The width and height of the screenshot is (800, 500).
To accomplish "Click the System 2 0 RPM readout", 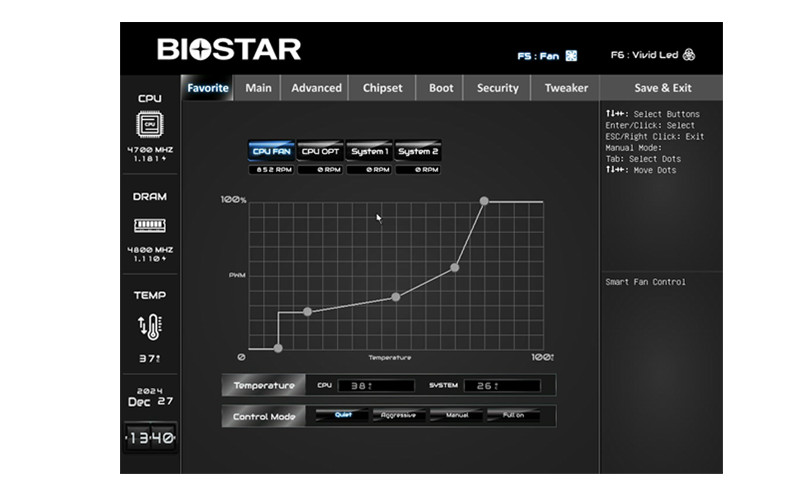I will pyautogui.click(x=418, y=169).
